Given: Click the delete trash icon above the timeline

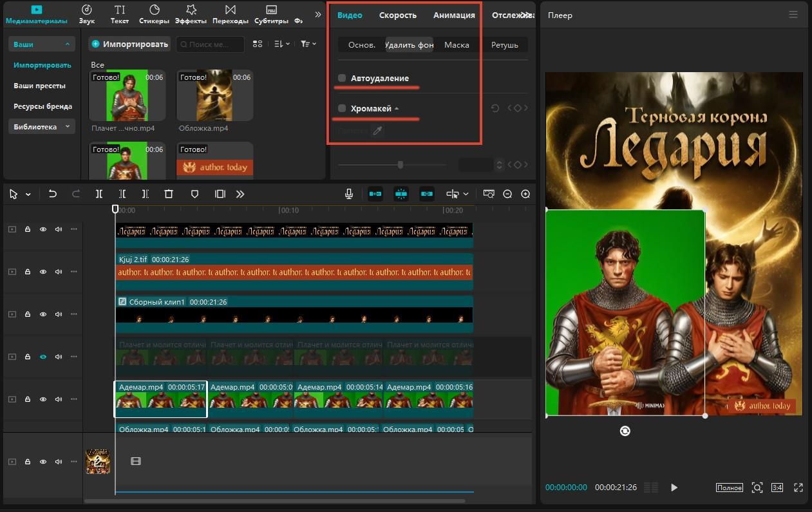Looking at the screenshot, I should (x=169, y=194).
